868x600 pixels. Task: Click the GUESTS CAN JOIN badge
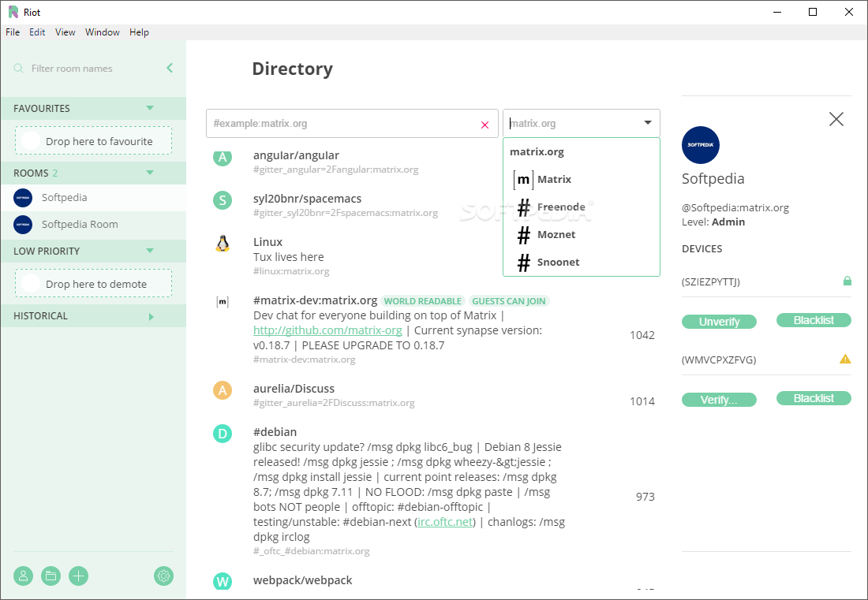coord(509,301)
